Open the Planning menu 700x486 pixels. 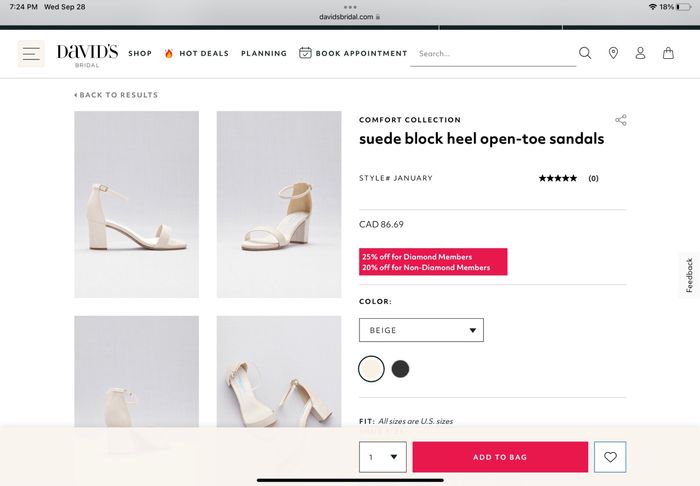tap(264, 53)
